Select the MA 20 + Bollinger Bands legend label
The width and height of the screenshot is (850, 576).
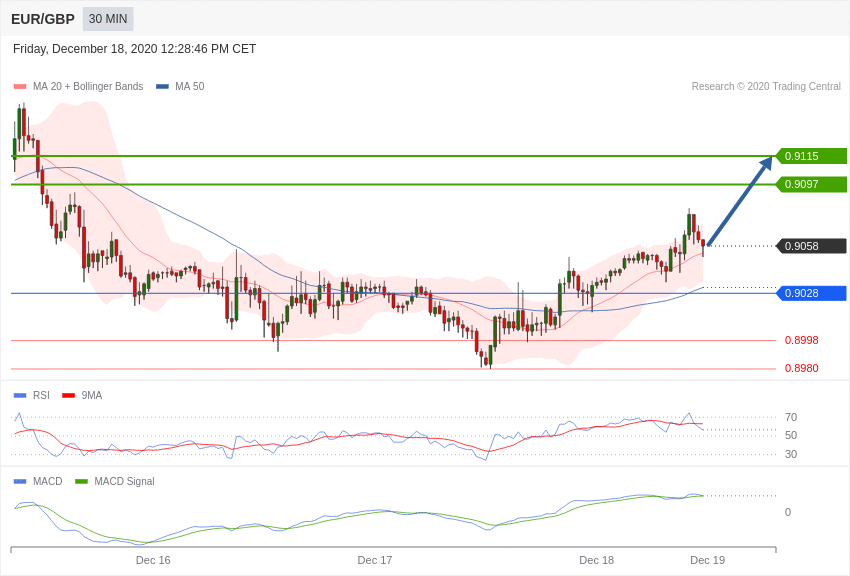(x=88, y=87)
